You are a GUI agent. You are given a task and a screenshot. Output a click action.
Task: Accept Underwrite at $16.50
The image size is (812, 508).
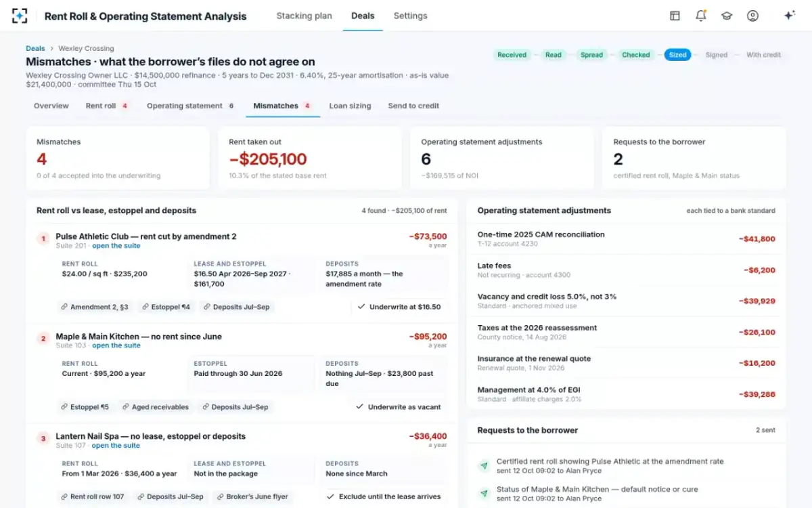399,307
